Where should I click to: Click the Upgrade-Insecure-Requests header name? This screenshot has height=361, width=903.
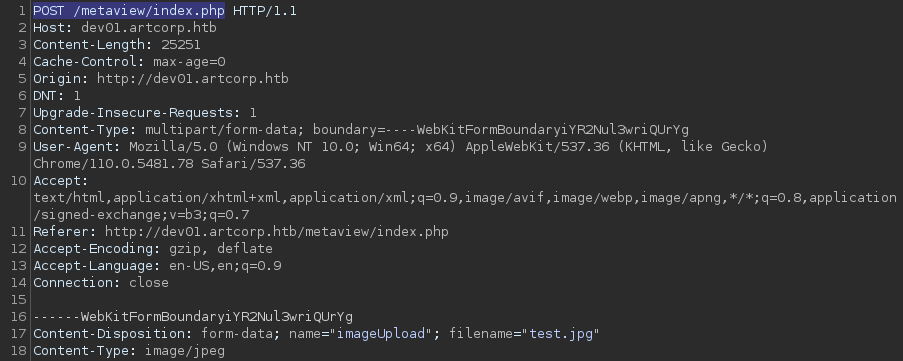[136, 113]
